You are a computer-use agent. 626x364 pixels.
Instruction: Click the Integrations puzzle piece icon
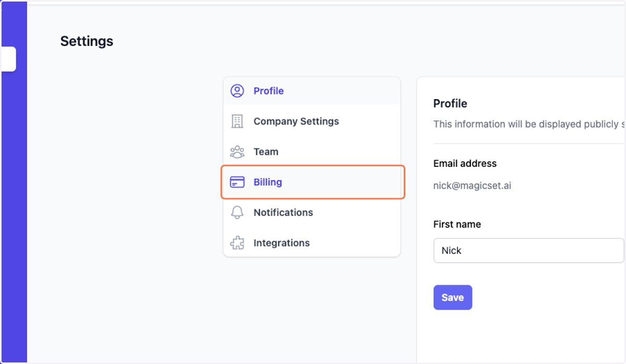pos(237,243)
